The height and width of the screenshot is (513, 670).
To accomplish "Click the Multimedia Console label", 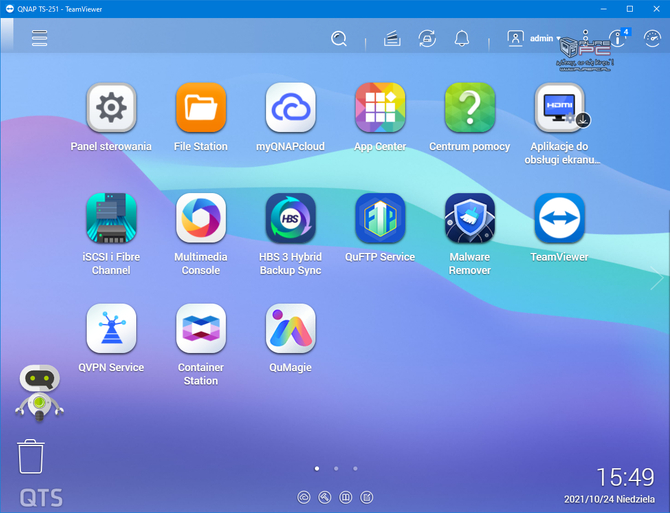I will 201,264.
